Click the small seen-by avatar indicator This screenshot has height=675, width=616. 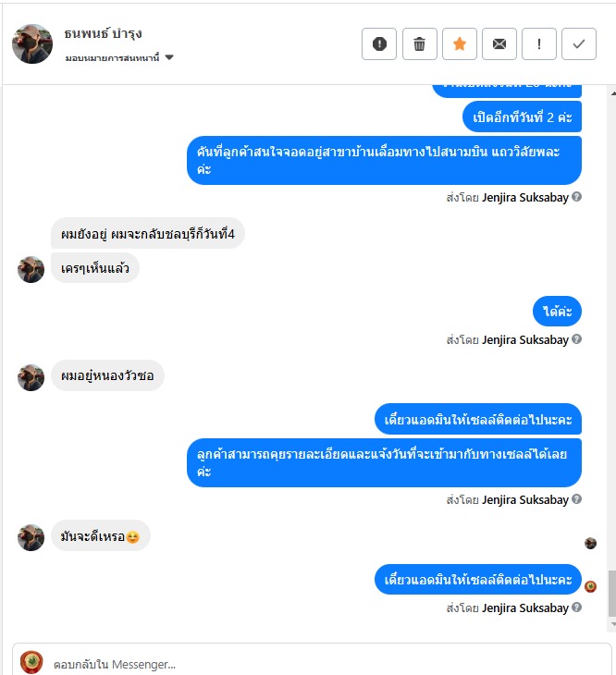coord(590,544)
